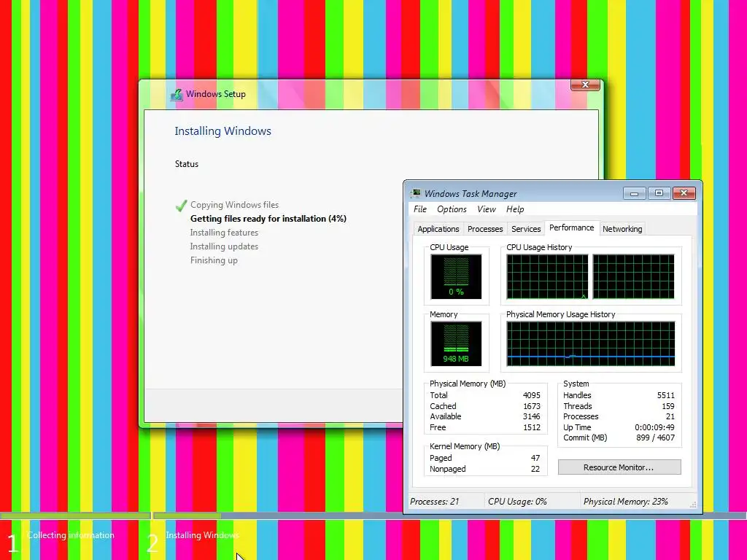Click the Memory gauge showing 948 MB
747x560 pixels.
pyautogui.click(x=456, y=343)
